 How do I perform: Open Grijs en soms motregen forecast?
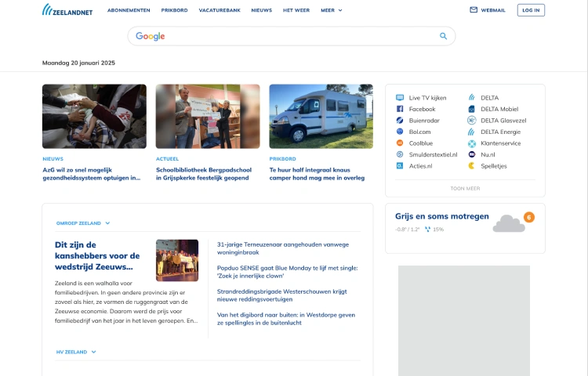[x=441, y=216]
